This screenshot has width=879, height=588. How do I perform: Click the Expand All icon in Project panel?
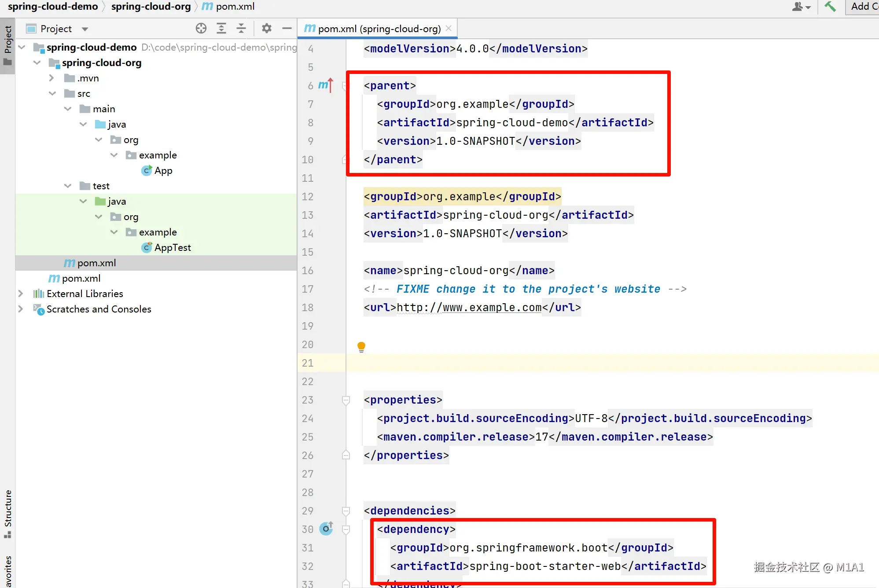pos(221,29)
